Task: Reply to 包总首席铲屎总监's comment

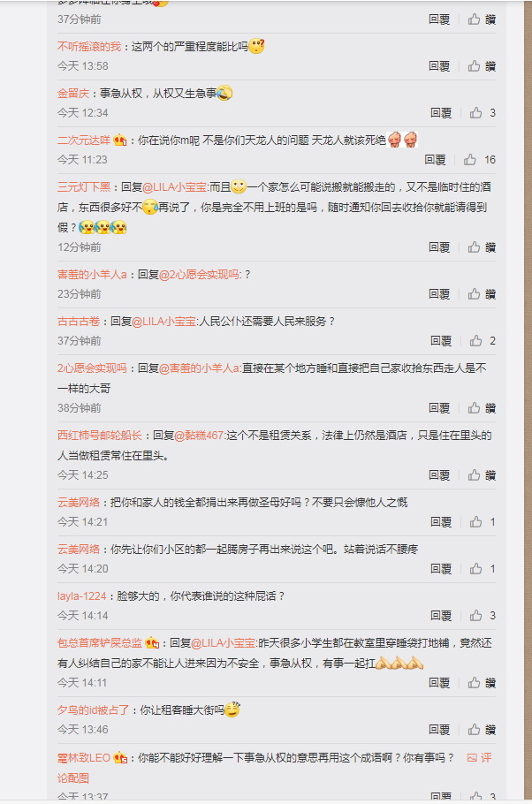Action: (439, 682)
